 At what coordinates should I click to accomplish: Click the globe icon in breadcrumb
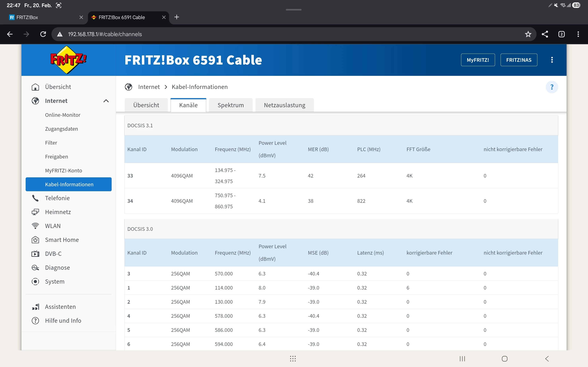pos(129,87)
